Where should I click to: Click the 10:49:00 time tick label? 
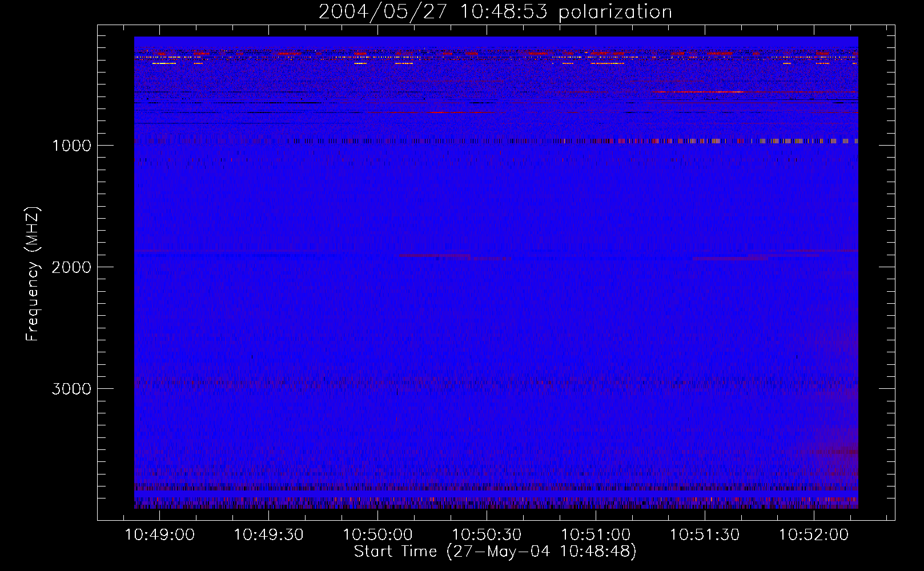point(159,535)
